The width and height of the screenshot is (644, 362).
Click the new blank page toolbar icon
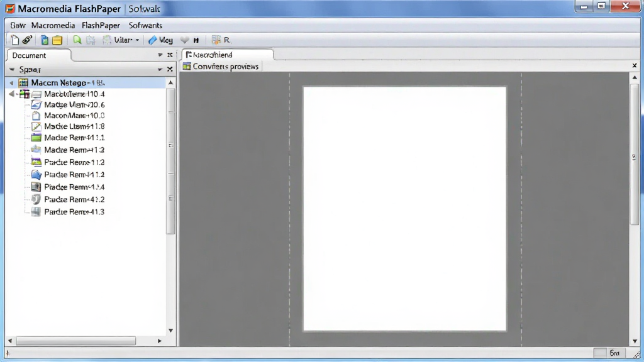click(x=15, y=40)
